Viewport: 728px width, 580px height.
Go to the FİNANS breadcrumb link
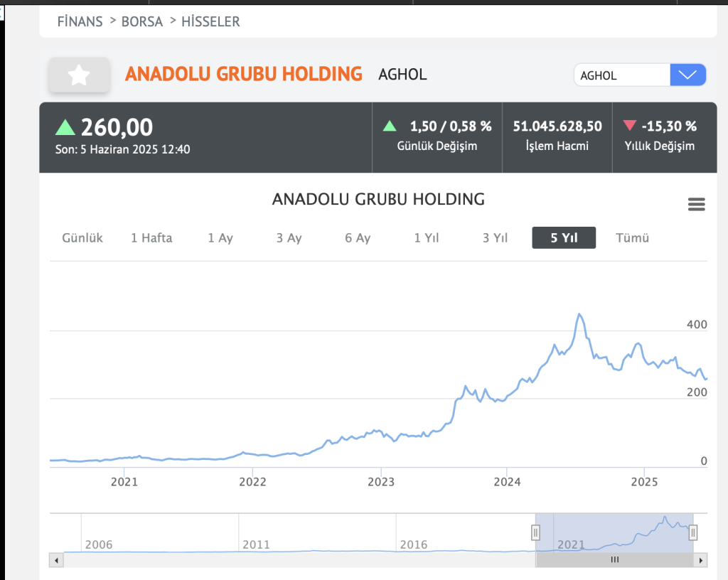(80, 22)
